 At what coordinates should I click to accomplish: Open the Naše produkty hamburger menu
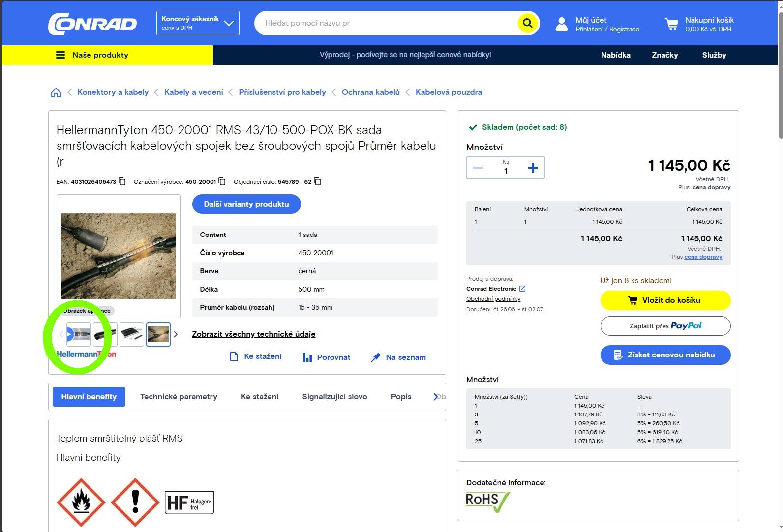click(60, 55)
